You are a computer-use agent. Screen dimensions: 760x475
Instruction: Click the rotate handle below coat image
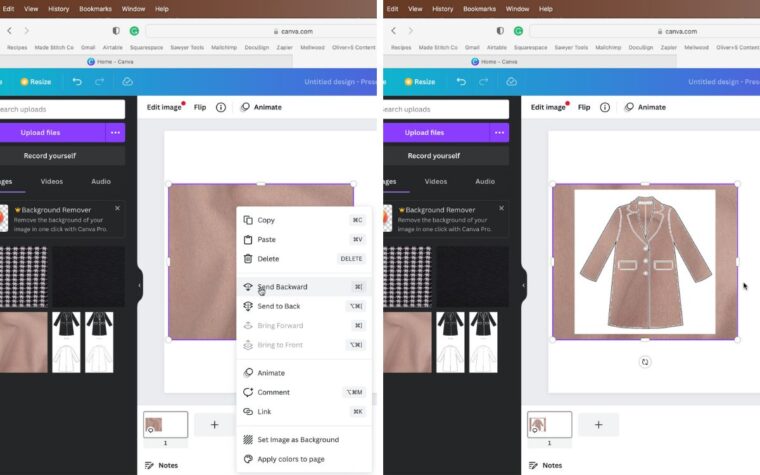[645, 362]
